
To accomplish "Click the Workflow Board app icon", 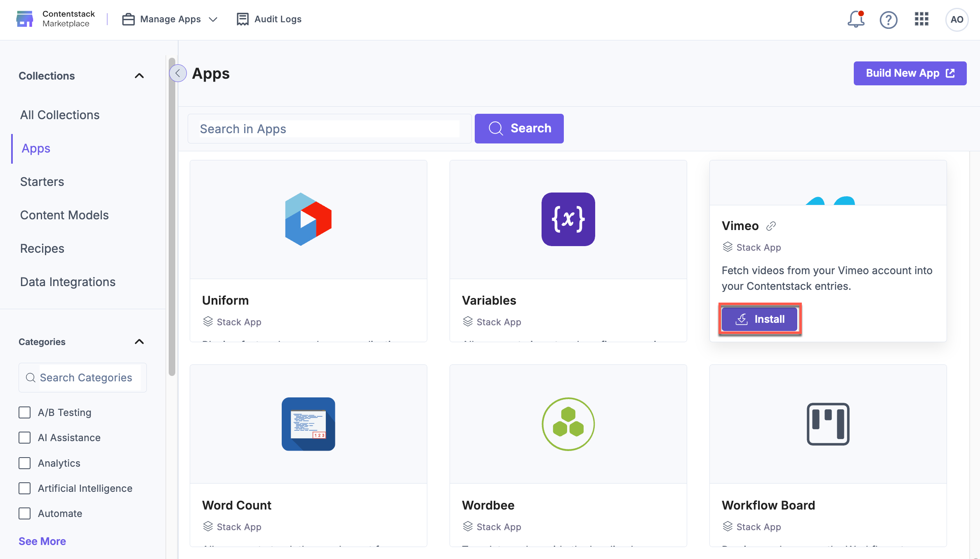I will (x=828, y=424).
